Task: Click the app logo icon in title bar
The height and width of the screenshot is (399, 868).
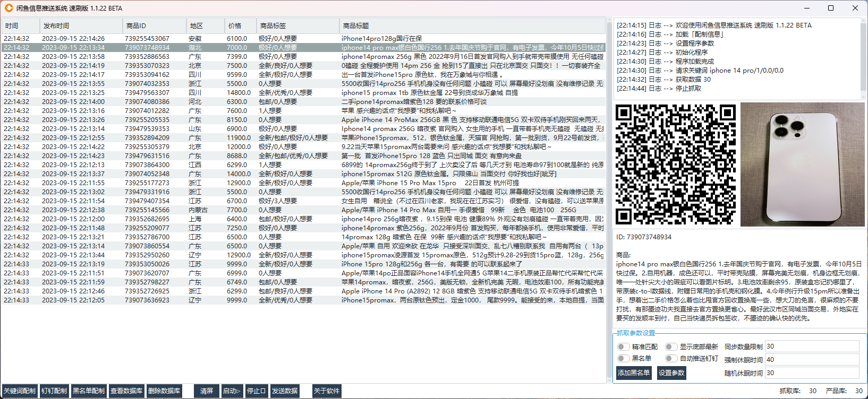Action: pos(9,8)
